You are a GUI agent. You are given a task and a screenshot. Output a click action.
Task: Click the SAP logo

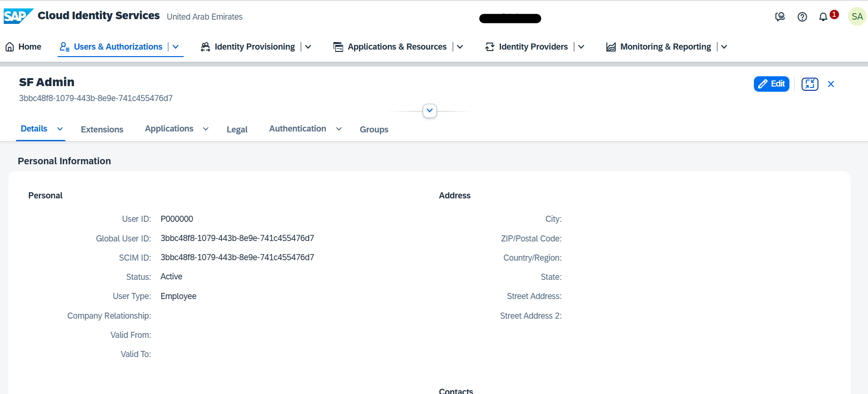(x=18, y=16)
